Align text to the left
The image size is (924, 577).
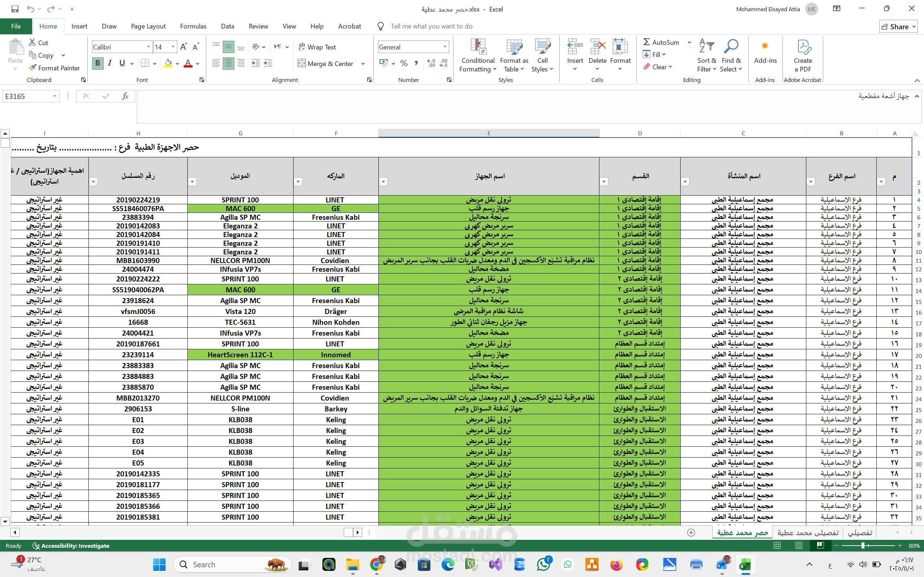[x=216, y=64]
